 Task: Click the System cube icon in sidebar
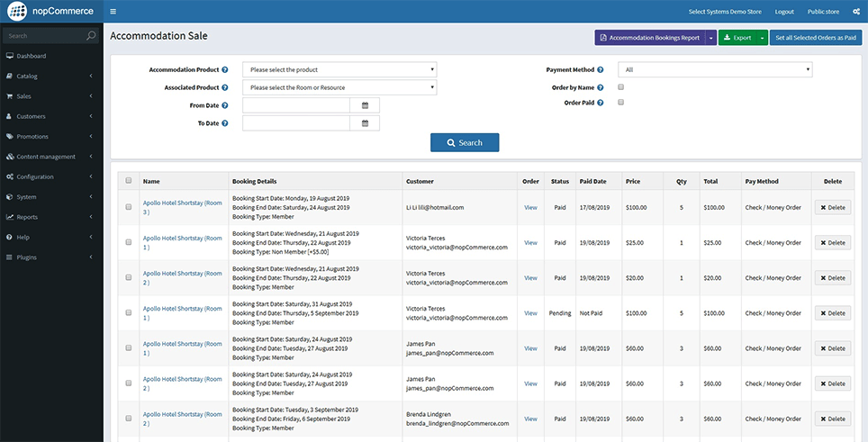tap(9, 197)
